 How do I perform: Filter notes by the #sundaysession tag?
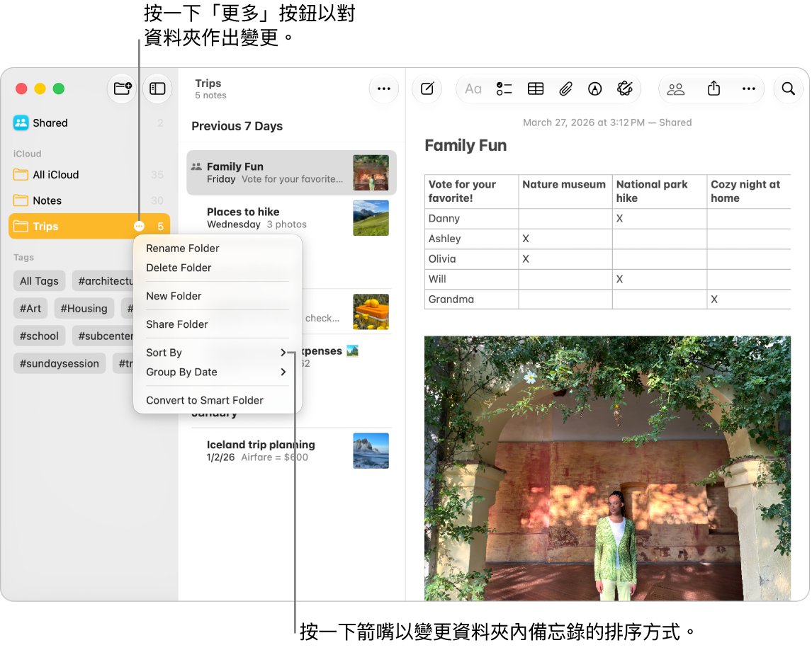60,363
